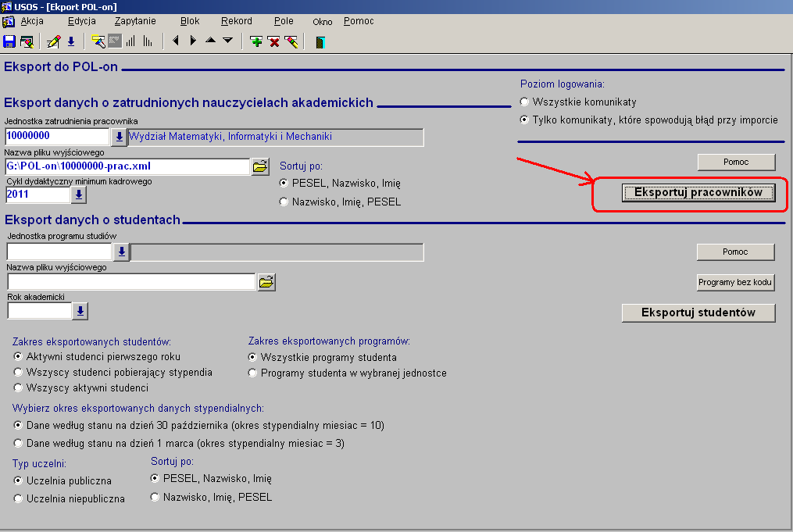
Task: Select 'Programy studenta w wybranej jednostce'
Action: tap(252, 373)
